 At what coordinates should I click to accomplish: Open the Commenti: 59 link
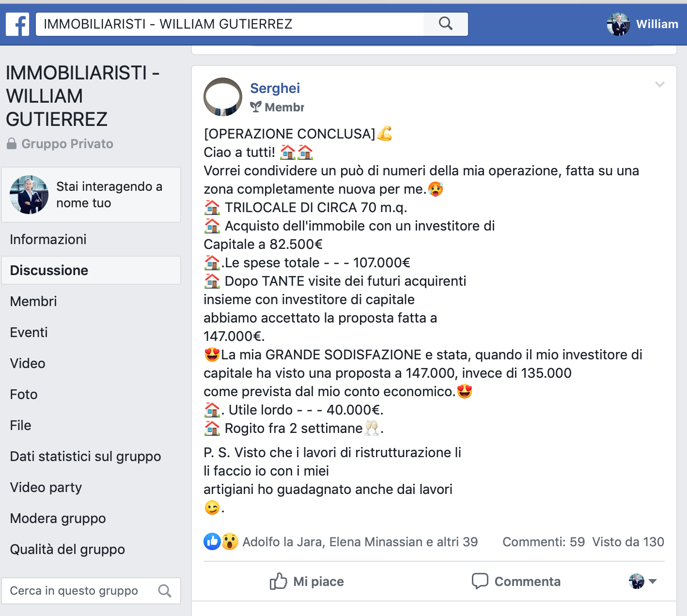(544, 541)
